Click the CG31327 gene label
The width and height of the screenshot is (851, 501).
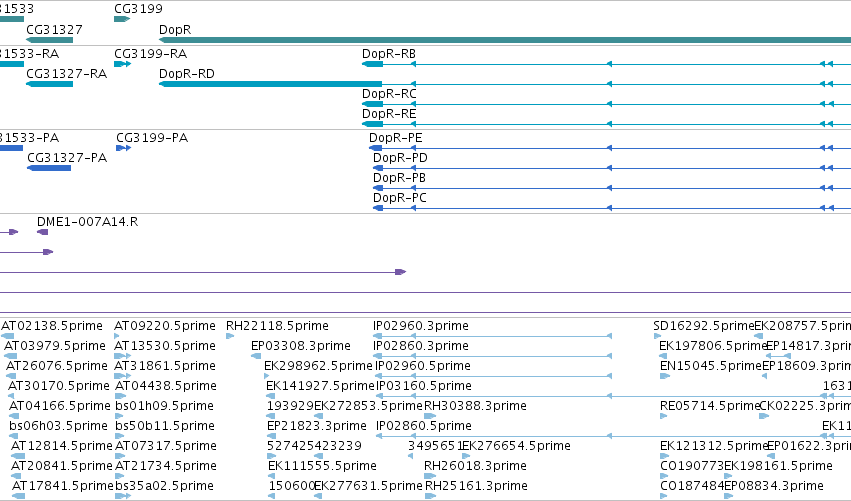54,29
